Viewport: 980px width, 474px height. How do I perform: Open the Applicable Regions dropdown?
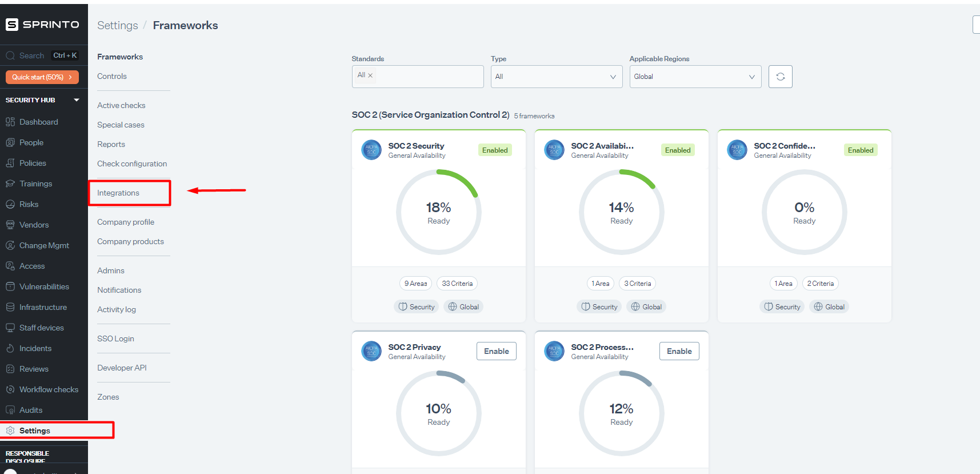(695, 77)
